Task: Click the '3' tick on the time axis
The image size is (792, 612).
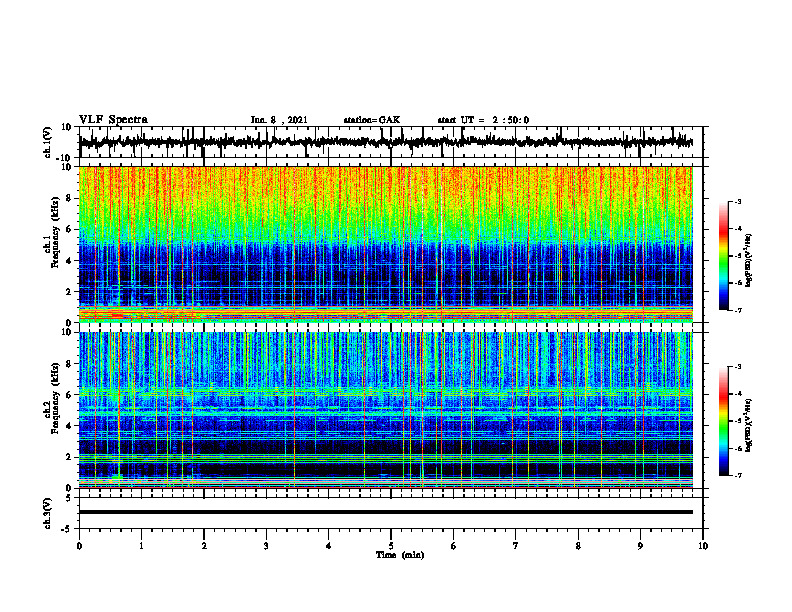Action: tap(266, 546)
